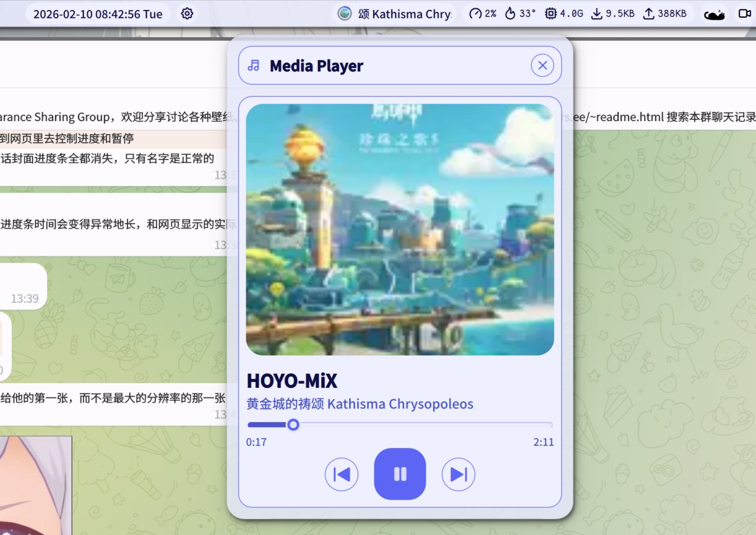Viewport: 756px width, 535px height.
Task: Click the HOYO-MiX artist name
Action: coord(292,381)
